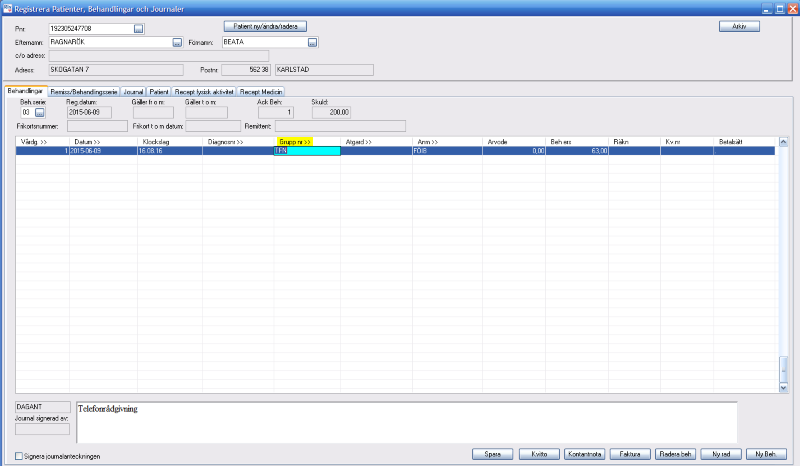
Task: Click the Förnamn field showing BEATA
Action: click(x=265, y=43)
